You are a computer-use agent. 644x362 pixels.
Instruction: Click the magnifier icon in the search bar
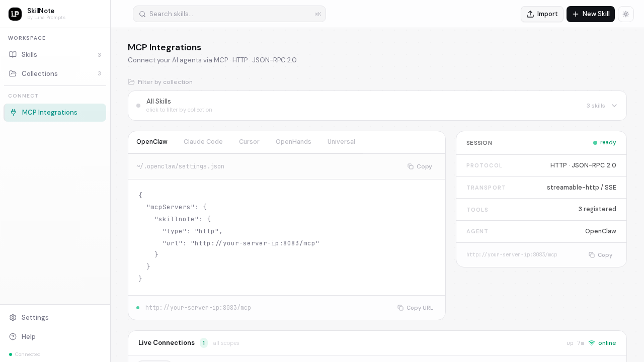[x=141, y=14]
